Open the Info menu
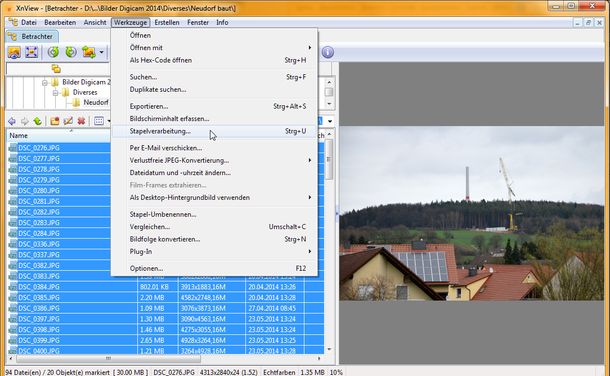Image resolution: width=610 pixels, height=376 pixels. tap(222, 22)
